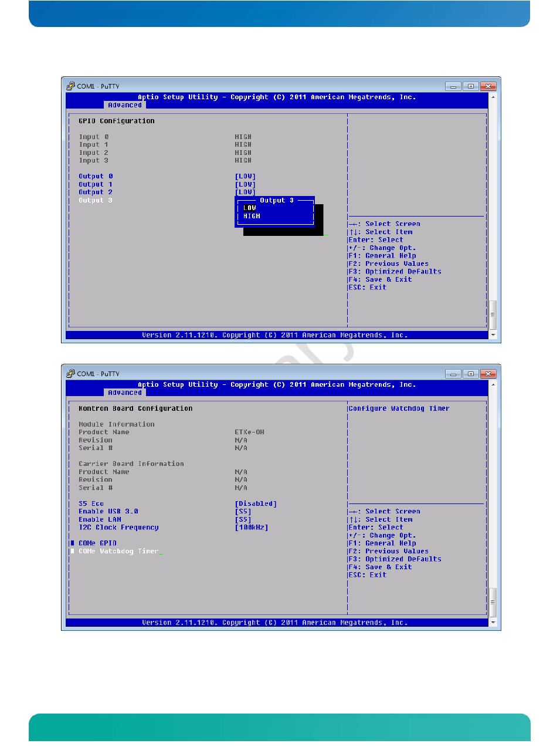Image resolution: width=560 pixels, height=747 pixels.
Task: Click PuTTY icon in bottom window title bar
Action: 70,373
